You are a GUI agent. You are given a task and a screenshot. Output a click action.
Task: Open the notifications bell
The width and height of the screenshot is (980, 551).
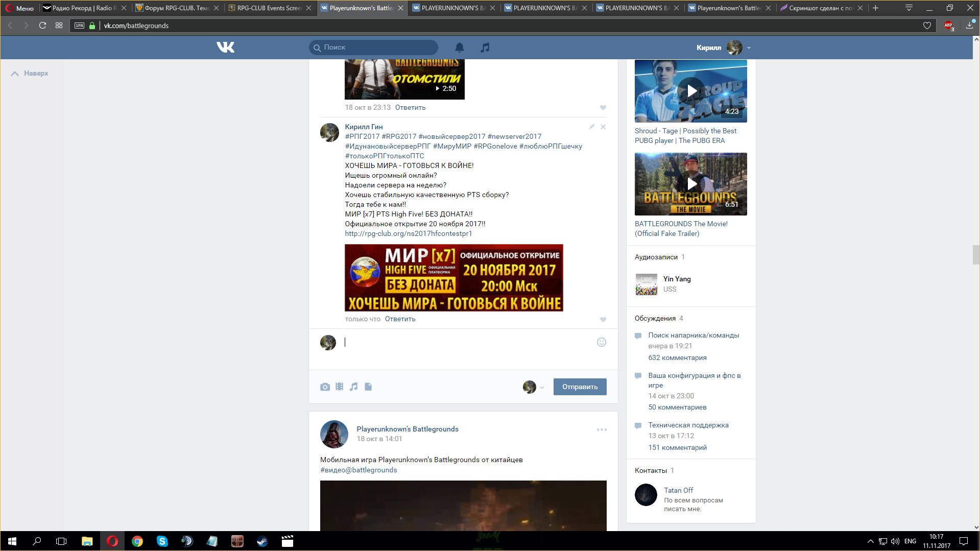point(460,47)
